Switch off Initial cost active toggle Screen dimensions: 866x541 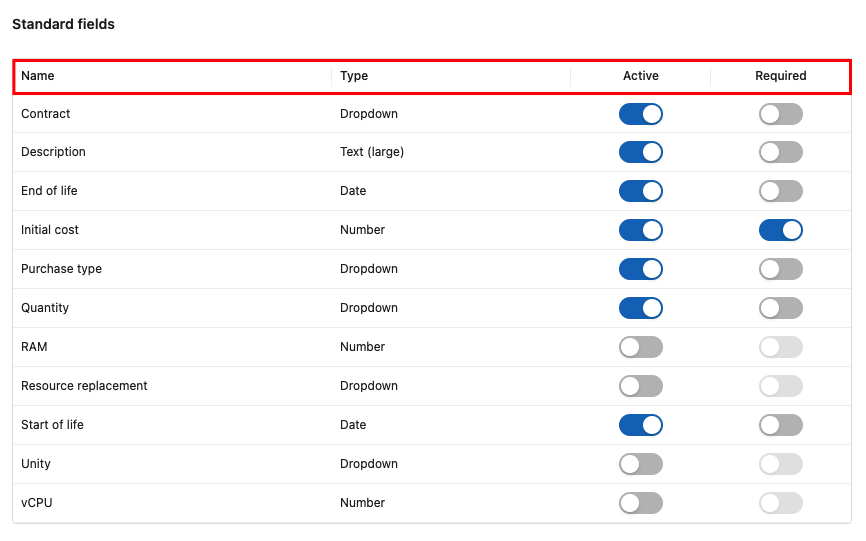pyautogui.click(x=640, y=230)
